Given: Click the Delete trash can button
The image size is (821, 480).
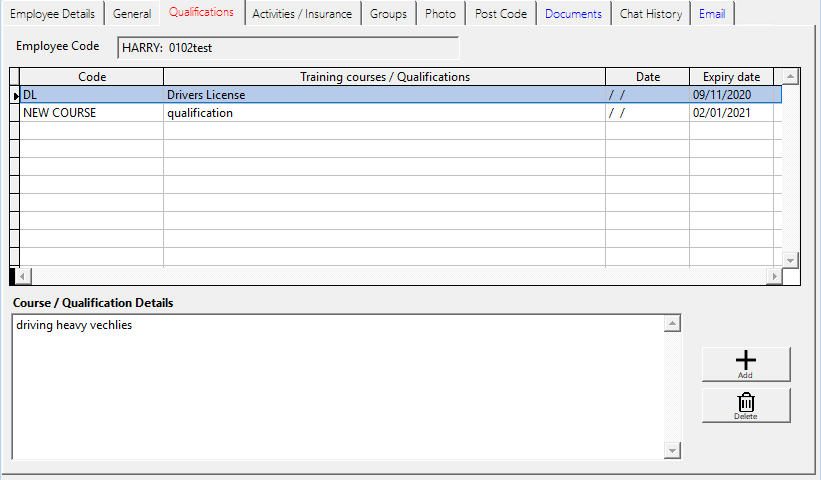Looking at the screenshot, I should coord(745,405).
